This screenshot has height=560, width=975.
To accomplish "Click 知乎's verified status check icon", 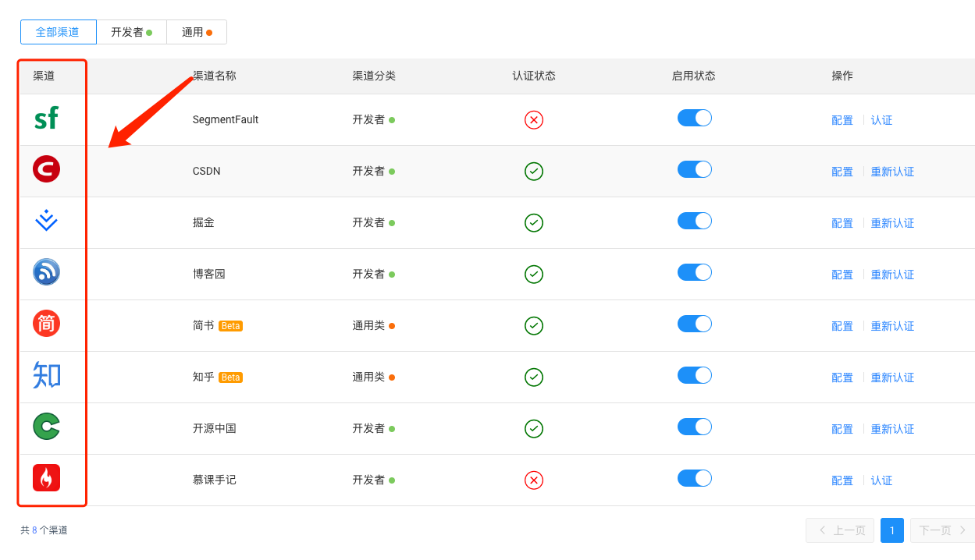I will tap(534, 377).
